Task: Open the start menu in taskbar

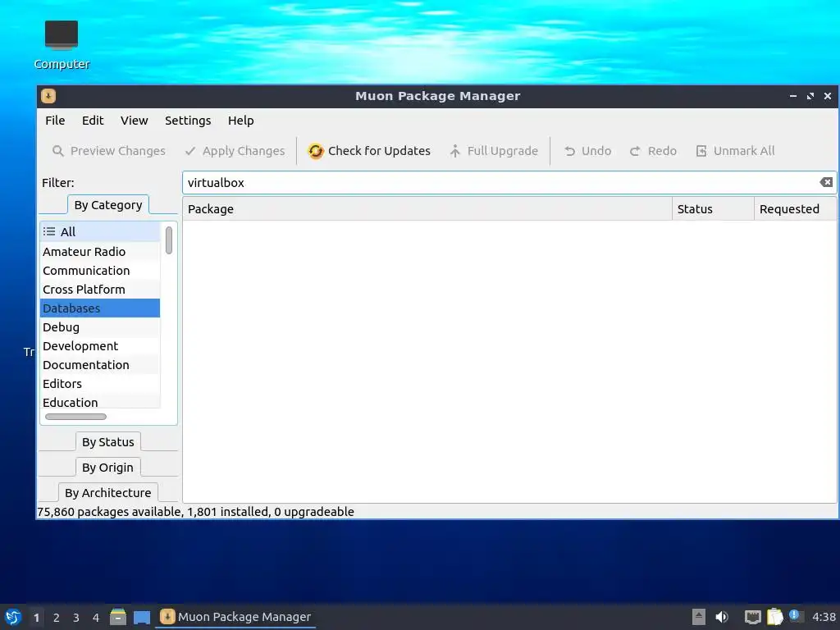Action: click(13, 617)
